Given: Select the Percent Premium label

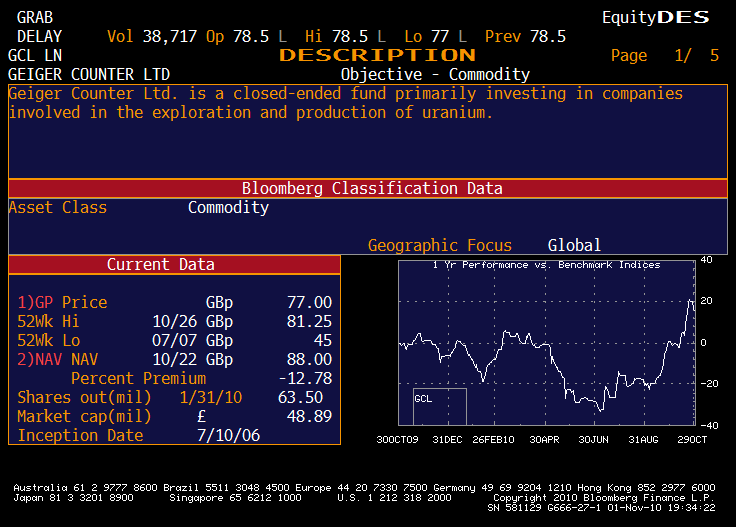Looking at the screenshot, I should 138,379.
